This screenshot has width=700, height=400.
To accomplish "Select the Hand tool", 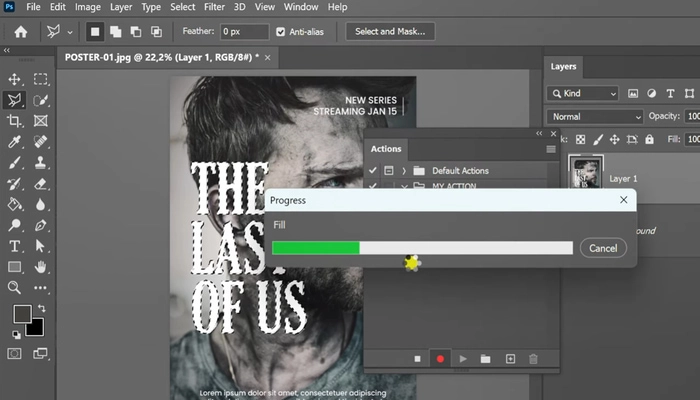I will (41, 267).
